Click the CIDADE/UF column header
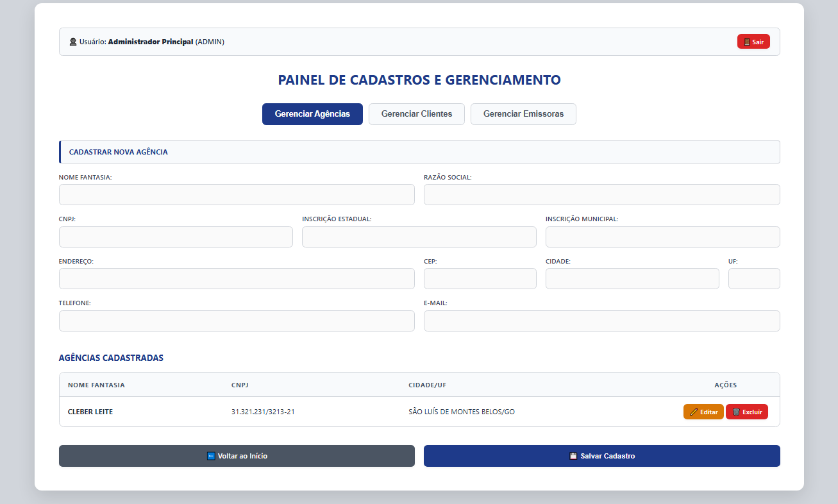Screen dimensions: 838x504 pyautogui.click(x=428, y=385)
